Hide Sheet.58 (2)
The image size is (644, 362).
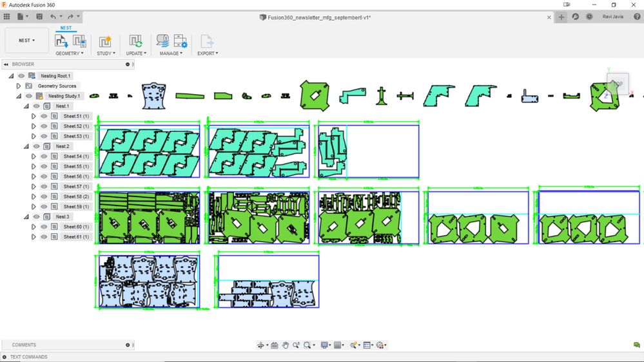[44, 196]
